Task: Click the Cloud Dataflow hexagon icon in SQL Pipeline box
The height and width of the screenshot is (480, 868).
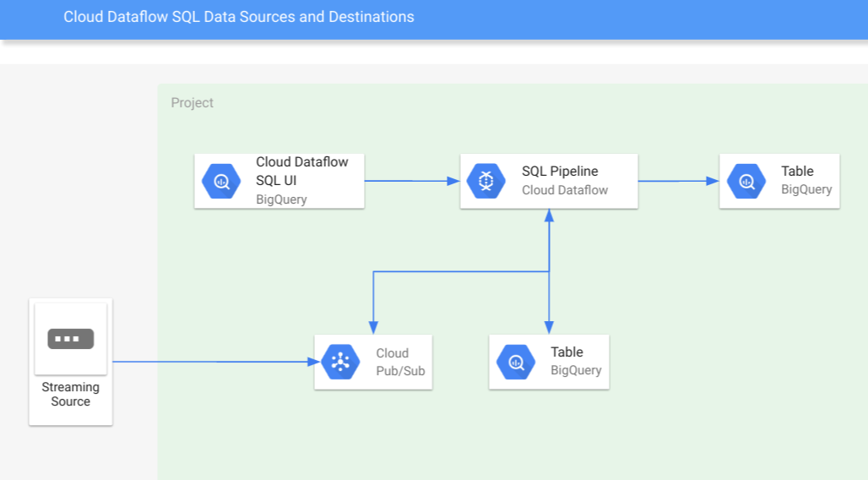Action: [486, 181]
